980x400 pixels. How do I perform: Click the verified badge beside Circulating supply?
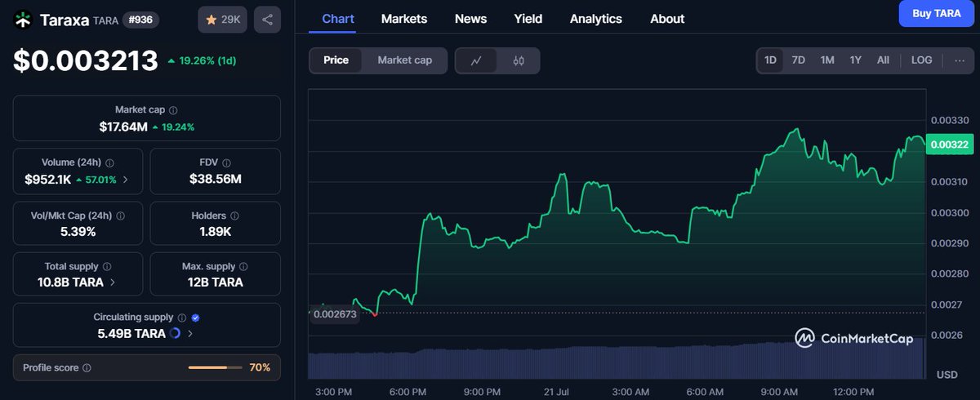coord(195,318)
